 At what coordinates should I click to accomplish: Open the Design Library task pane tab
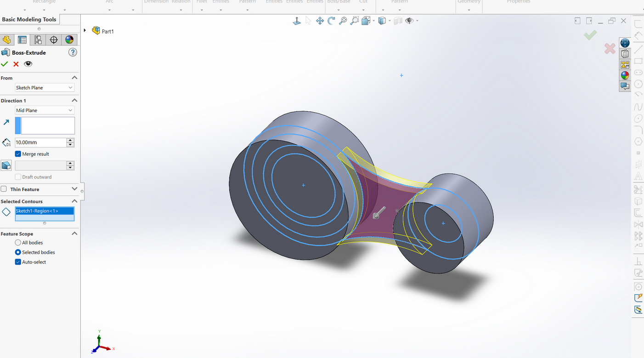pyautogui.click(x=625, y=54)
